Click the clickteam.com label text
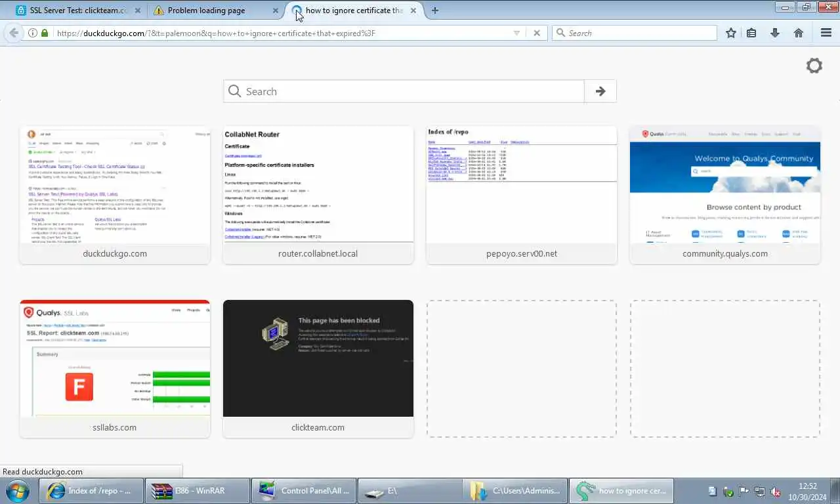The width and height of the screenshot is (840, 504). tap(318, 427)
